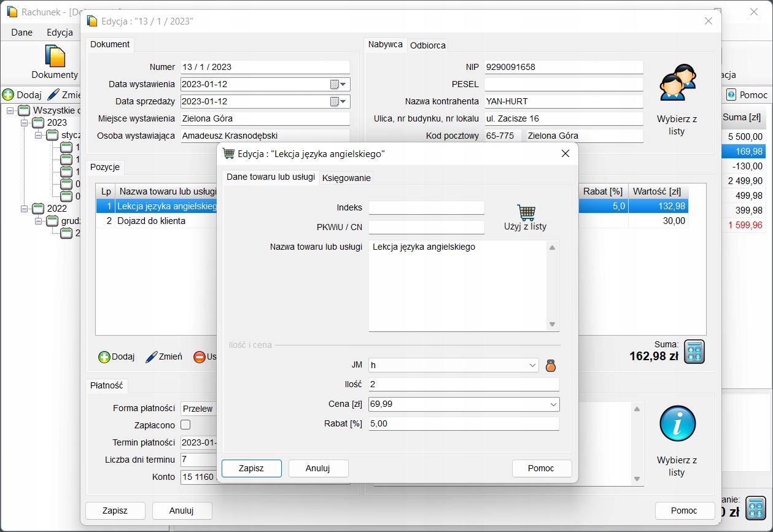773x532 pixels.
Task: Switch to the Odbiorca tab
Action: (428, 45)
